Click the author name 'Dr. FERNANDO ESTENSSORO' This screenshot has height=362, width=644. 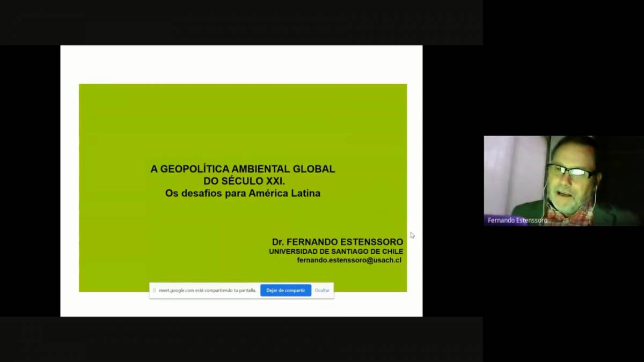click(337, 242)
